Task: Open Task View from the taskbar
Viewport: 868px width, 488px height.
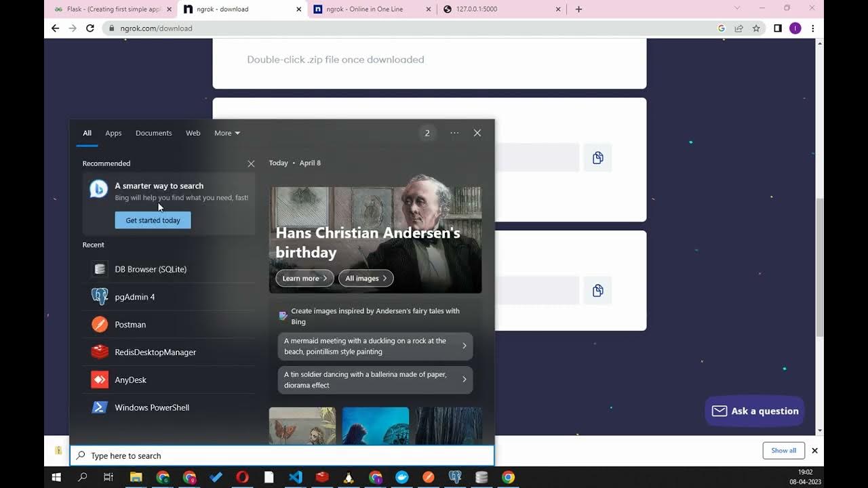Action: point(108,477)
